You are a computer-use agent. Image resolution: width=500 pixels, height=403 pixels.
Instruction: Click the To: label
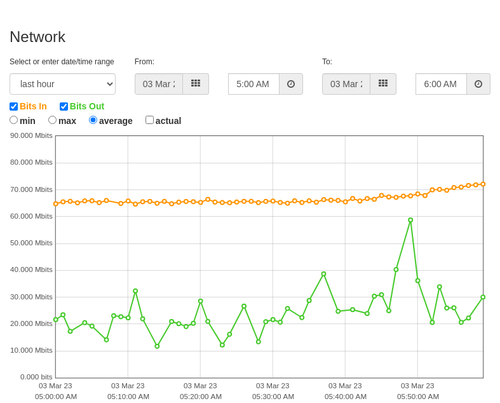pyautogui.click(x=327, y=62)
